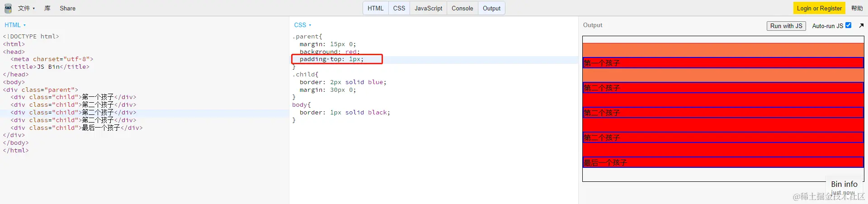Screen dimensions: 868x204
Task: Click the body{ selector line in CSS
Action: [301, 104]
